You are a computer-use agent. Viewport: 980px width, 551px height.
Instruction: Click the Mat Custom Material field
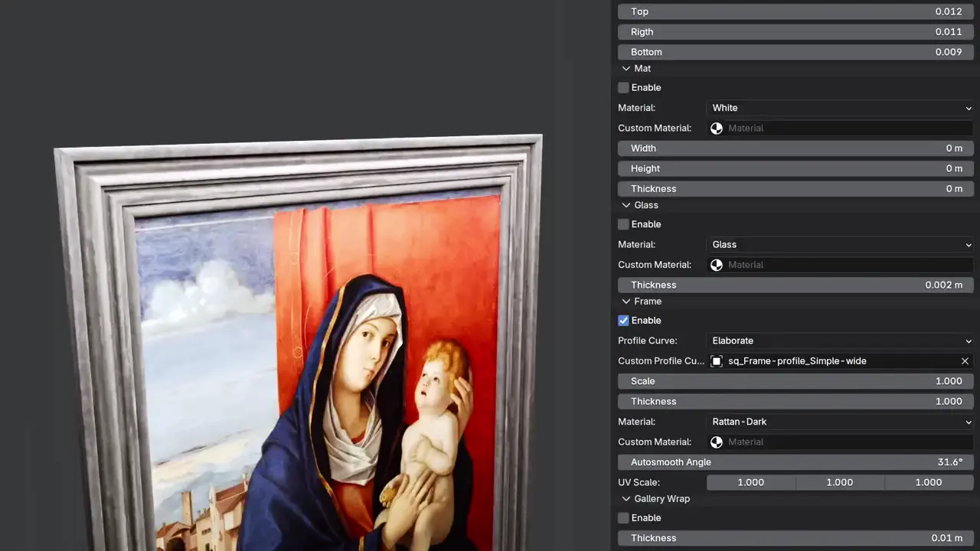(840, 129)
